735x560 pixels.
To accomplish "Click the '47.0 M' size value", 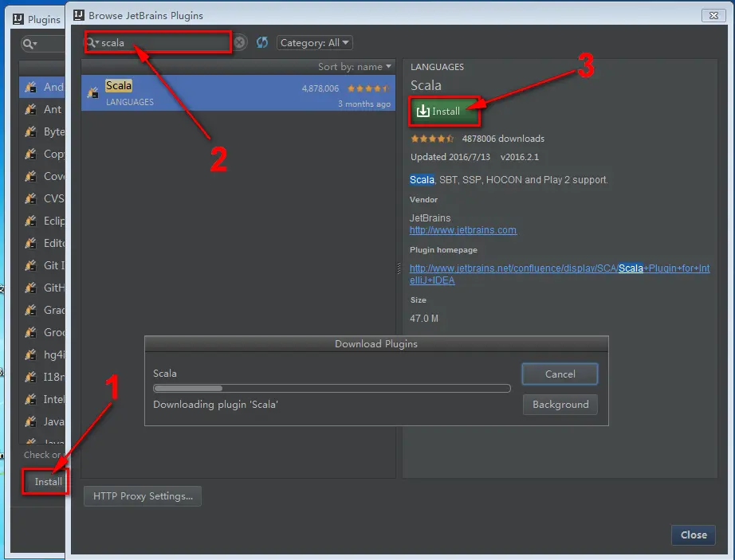I will 424,319.
